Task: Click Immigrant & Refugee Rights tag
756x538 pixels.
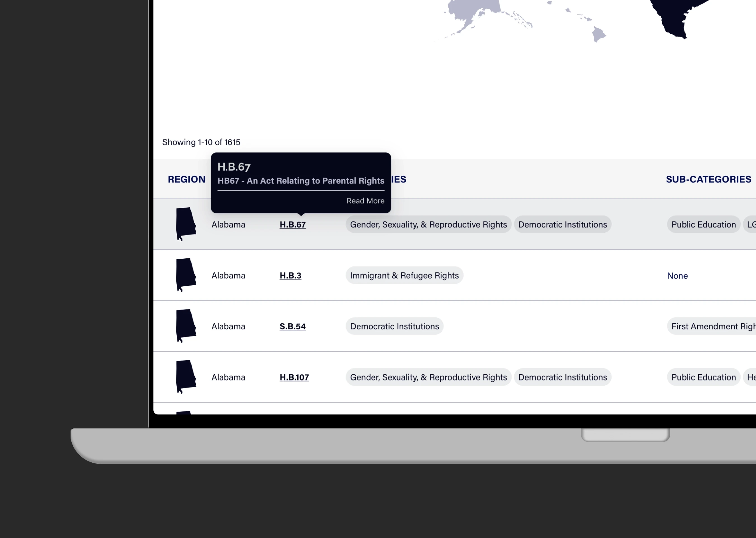Action: (404, 275)
